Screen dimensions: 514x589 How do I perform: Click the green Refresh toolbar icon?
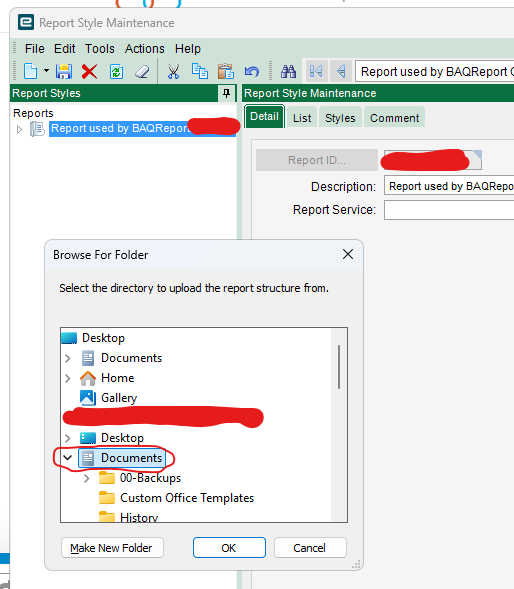pyautogui.click(x=116, y=71)
